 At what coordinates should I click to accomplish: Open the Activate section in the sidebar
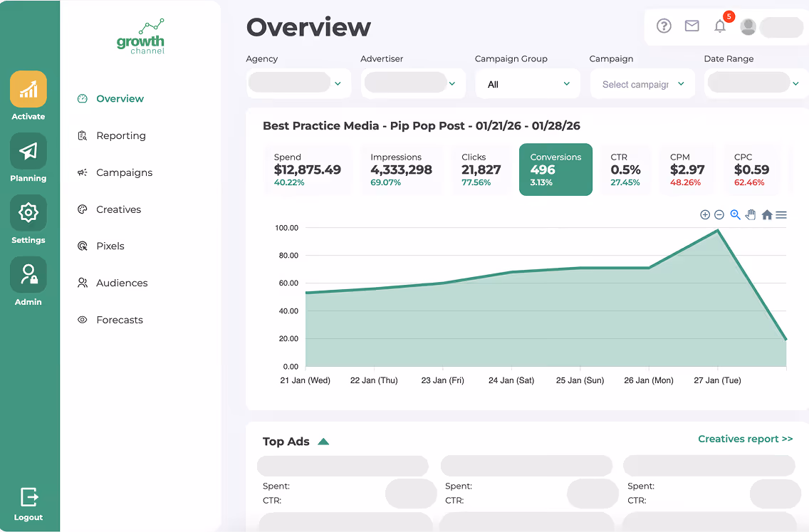[x=28, y=96]
